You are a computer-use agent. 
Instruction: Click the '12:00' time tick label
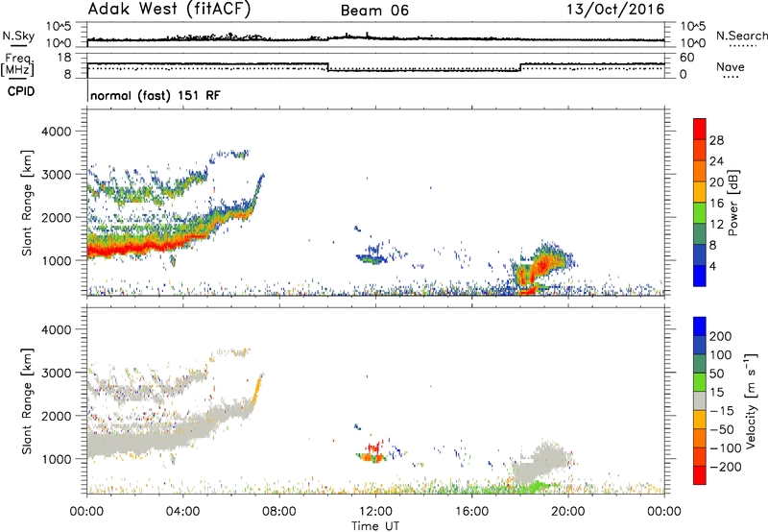[375, 512]
